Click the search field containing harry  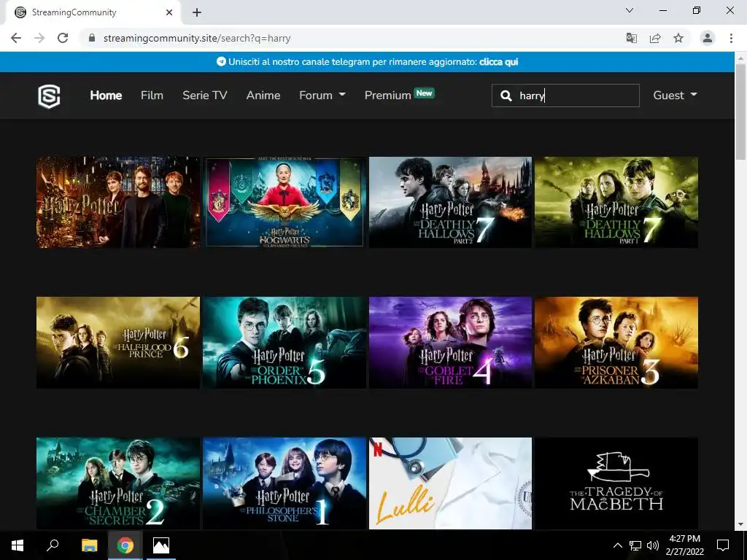(x=565, y=96)
